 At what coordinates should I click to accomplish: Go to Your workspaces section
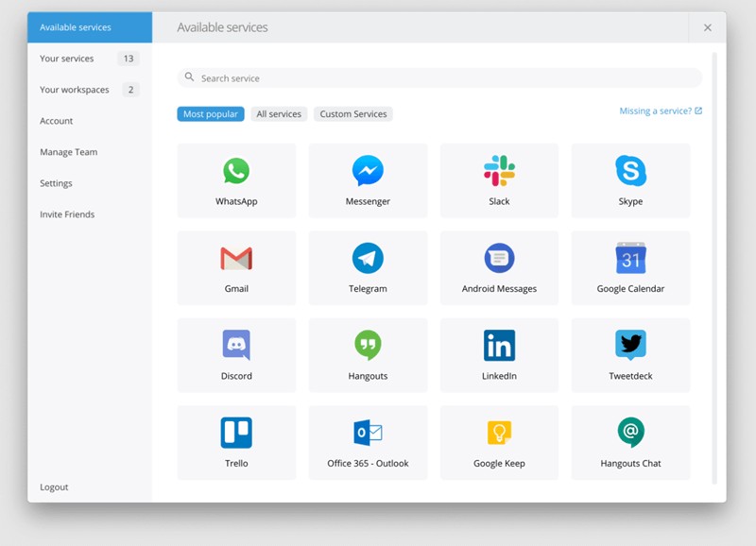(75, 90)
